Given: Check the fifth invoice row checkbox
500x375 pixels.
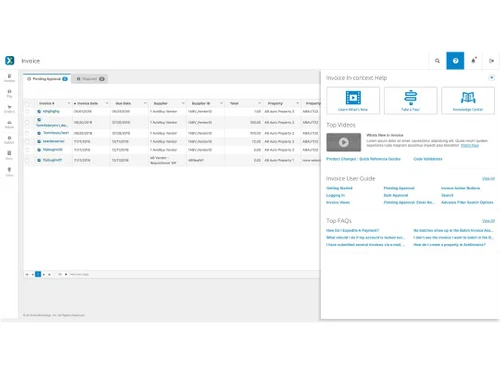Looking at the screenshot, I should coord(27,150).
